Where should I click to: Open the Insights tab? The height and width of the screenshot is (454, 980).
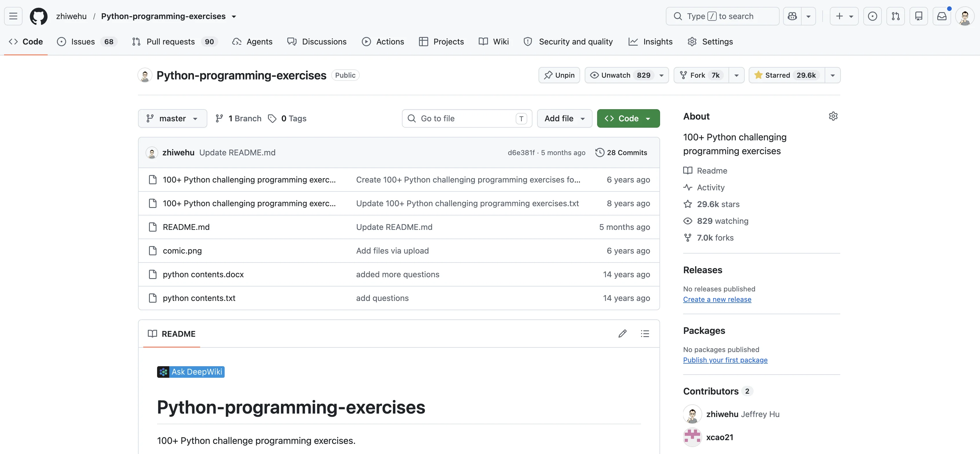tap(651, 42)
